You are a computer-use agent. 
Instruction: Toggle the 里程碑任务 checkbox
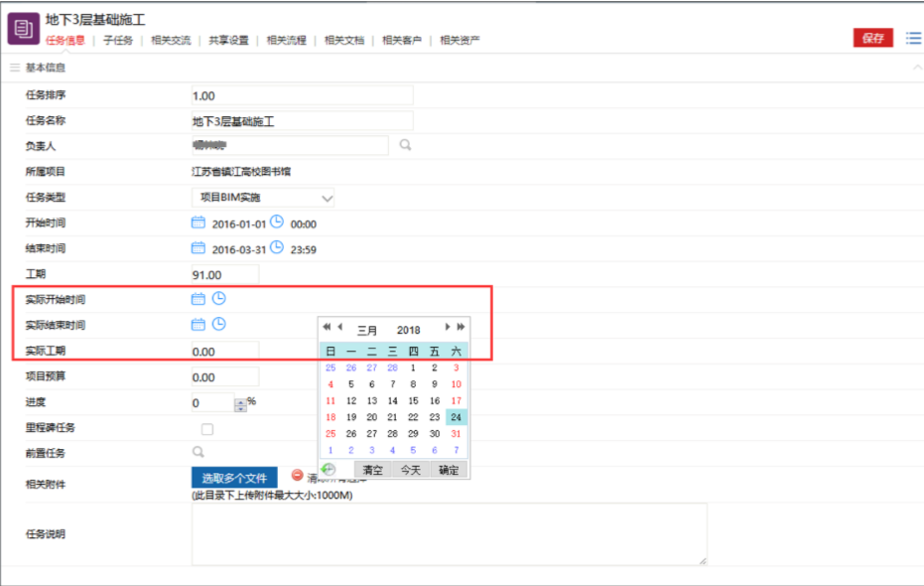(206, 429)
